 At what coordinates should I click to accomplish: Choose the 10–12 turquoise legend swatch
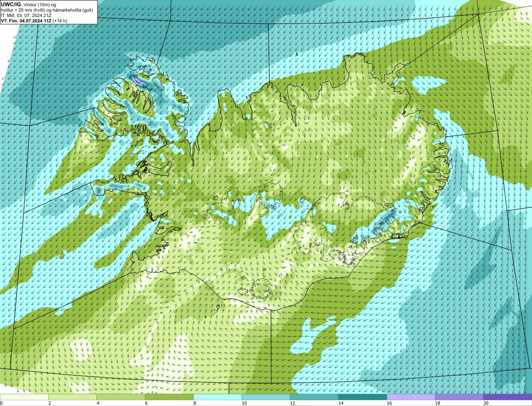pyautogui.click(x=266, y=397)
